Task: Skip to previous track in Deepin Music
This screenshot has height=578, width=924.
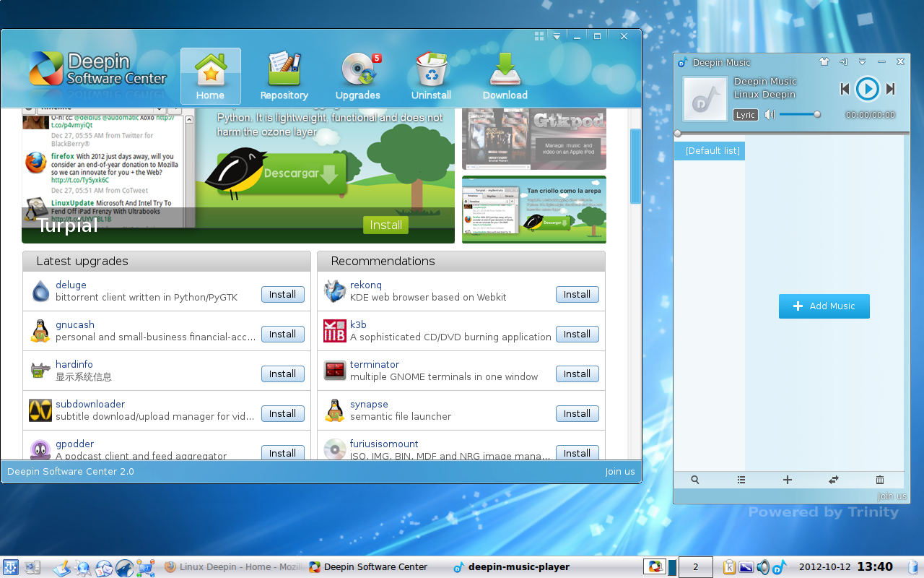Action: coord(845,89)
